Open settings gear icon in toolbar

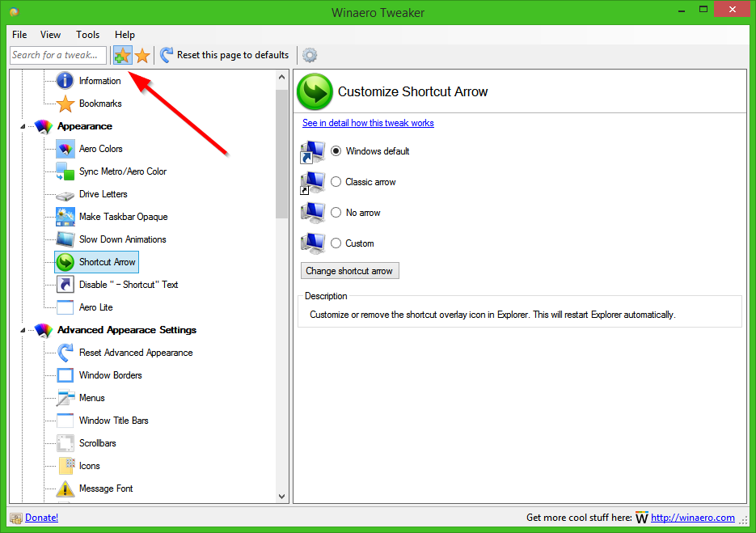[310, 55]
